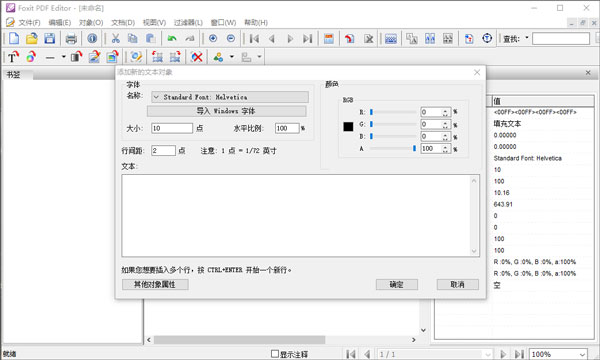Viewport: 600px width, 360px height.
Task: Click the 行间距 line spacing field
Action: 163,150
